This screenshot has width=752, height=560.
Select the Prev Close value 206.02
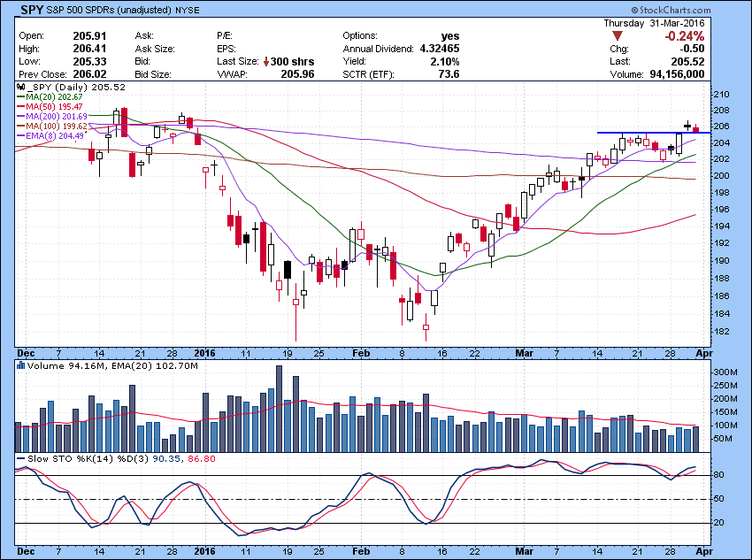(x=89, y=74)
